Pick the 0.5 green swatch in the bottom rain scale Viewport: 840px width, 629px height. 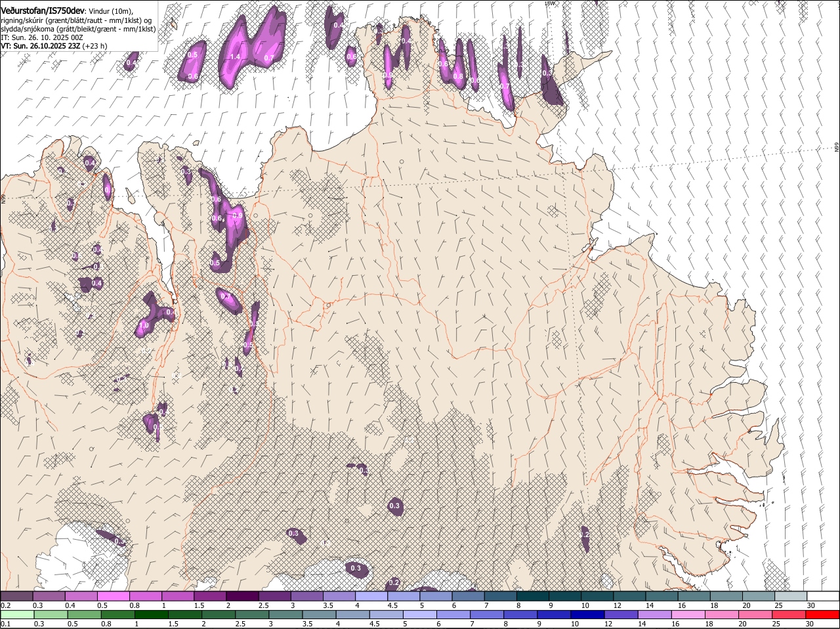pos(85,615)
